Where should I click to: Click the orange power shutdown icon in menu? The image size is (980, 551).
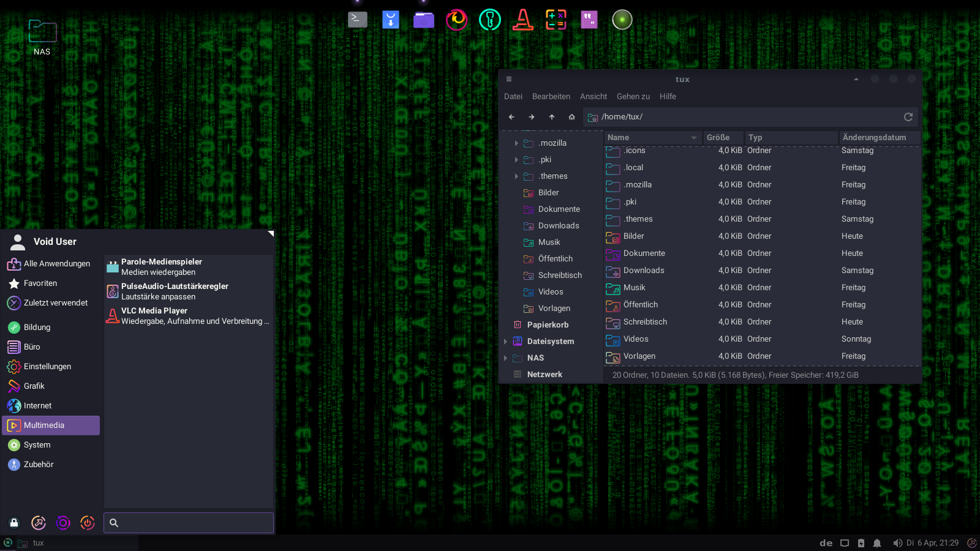click(x=88, y=523)
